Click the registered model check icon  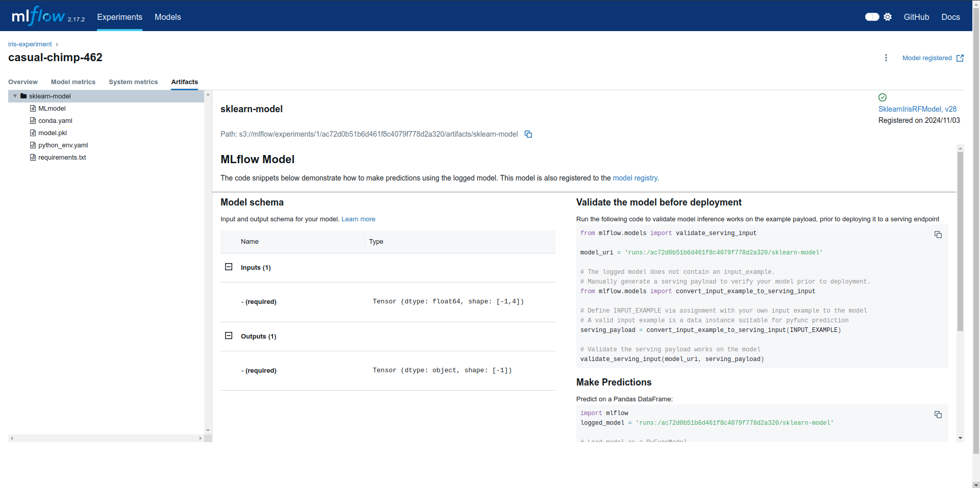(883, 97)
